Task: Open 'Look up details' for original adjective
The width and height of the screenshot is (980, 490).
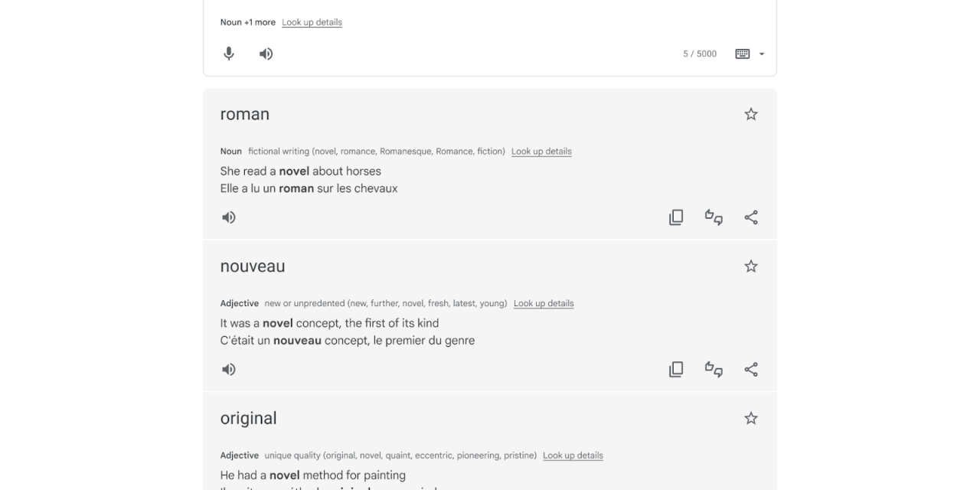Action: pyautogui.click(x=573, y=456)
